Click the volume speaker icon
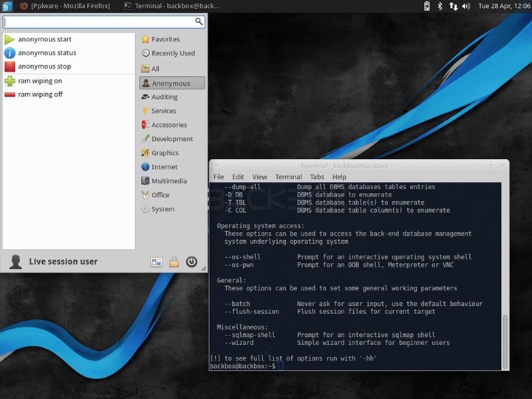 click(x=466, y=6)
